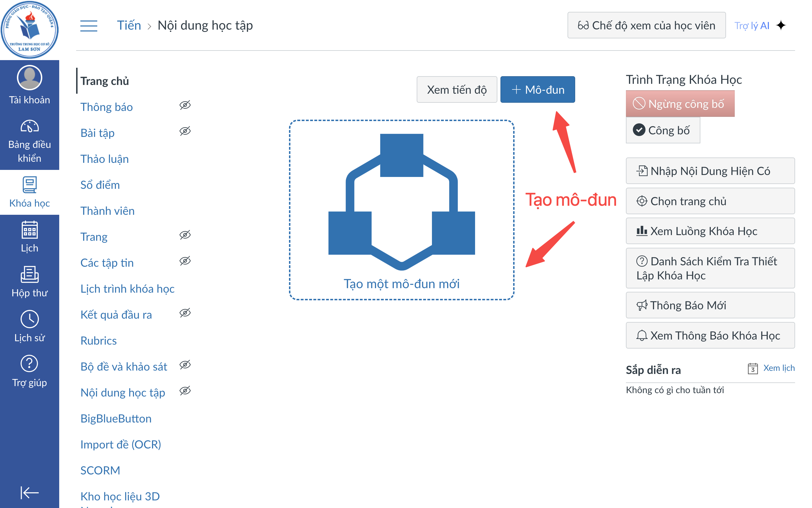Click 'Trình Trạng Khóa Học' heading

pos(684,80)
